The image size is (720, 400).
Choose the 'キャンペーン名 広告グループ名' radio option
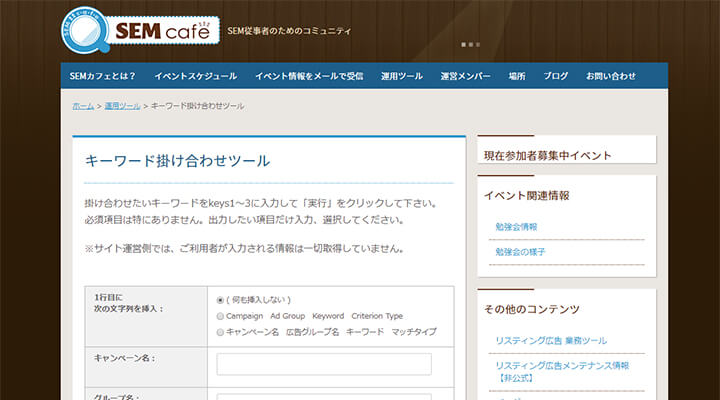click(x=220, y=332)
